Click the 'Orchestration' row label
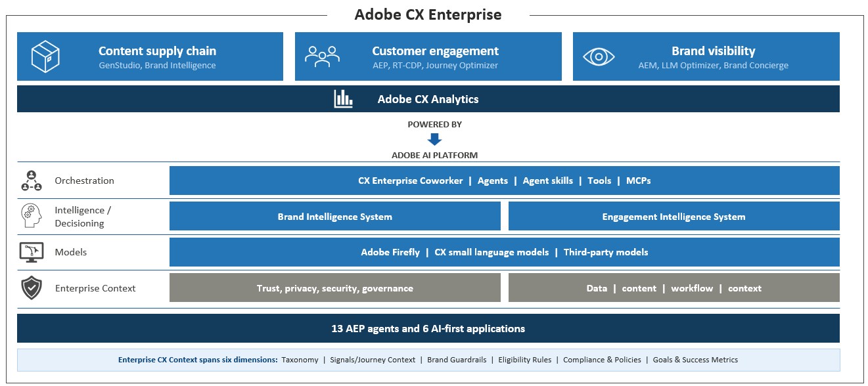Image resolution: width=868 pixels, height=386 pixels. click(84, 181)
